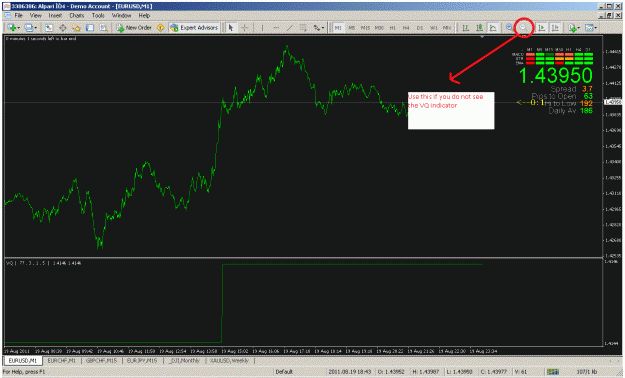Screen dimensions: 625x378
Task: Click the Spread 3.7 value
Action: [x=587, y=89]
